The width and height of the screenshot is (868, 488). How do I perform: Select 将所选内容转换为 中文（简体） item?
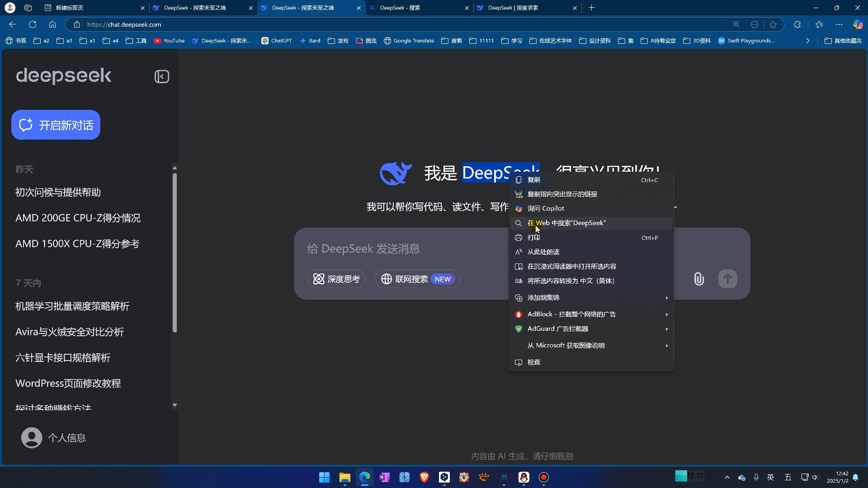tap(591, 281)
